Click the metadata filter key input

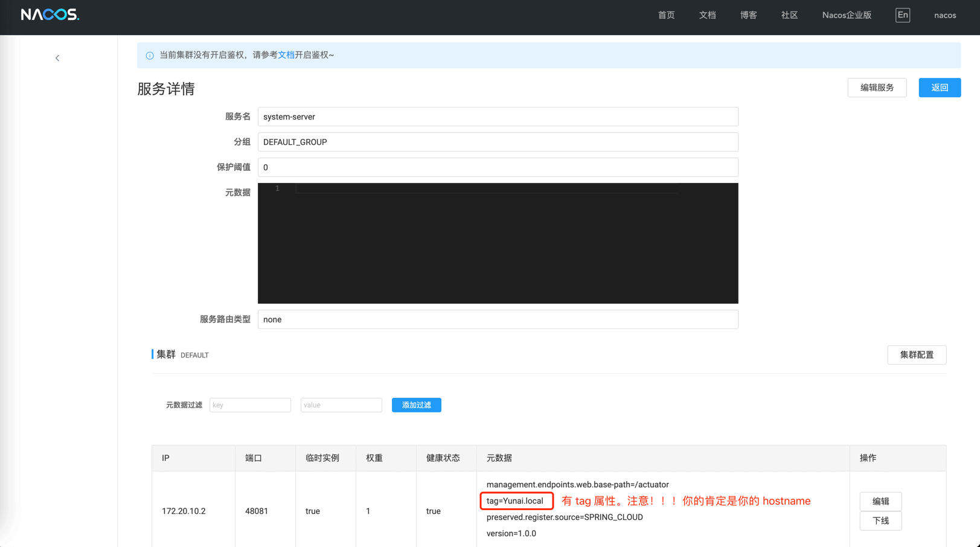[250, 405]
